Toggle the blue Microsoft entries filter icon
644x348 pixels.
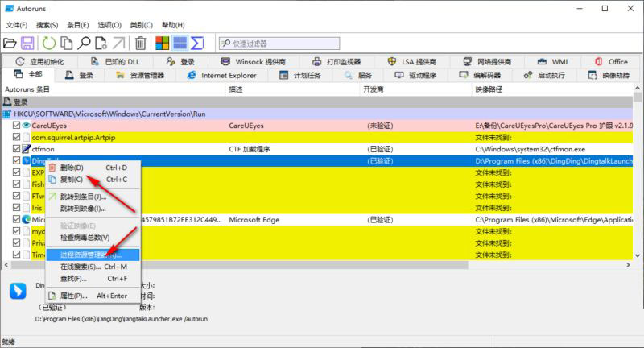(x=180, y=43)
